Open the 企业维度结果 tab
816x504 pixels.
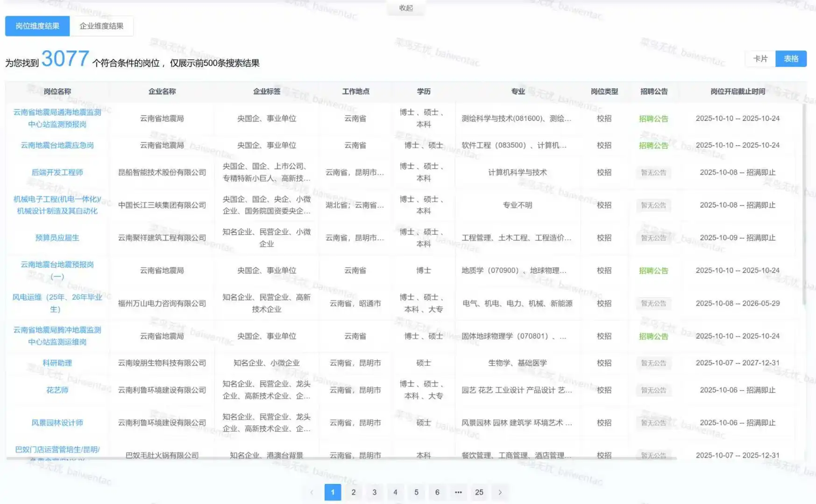click(x=102, y=26)
